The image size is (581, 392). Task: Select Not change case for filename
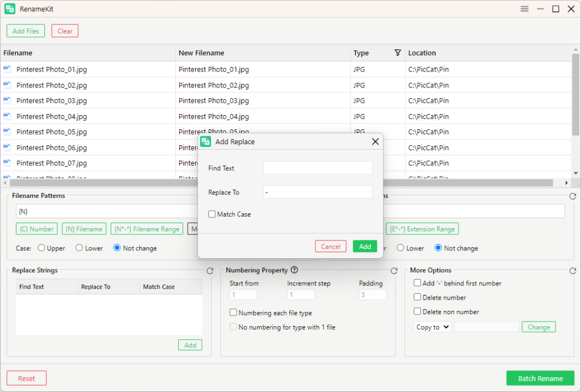(x=117, y=247)
